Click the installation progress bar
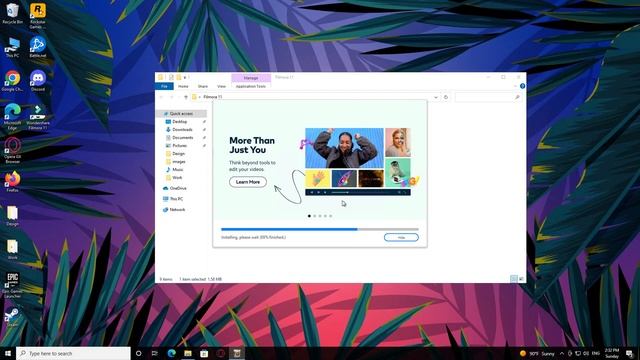640x360 pixels. coord(320,229)
